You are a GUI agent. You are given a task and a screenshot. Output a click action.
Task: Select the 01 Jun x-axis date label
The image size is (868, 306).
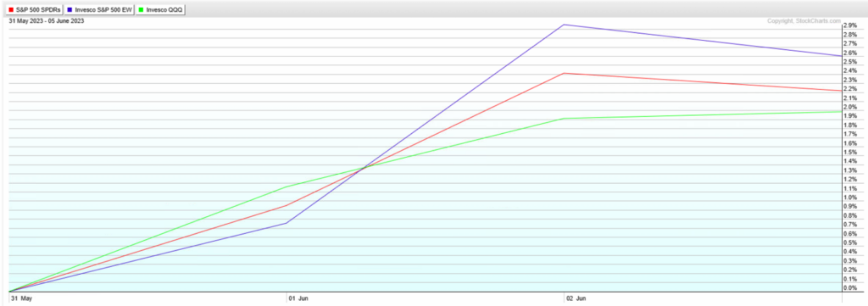click(298, 298)
